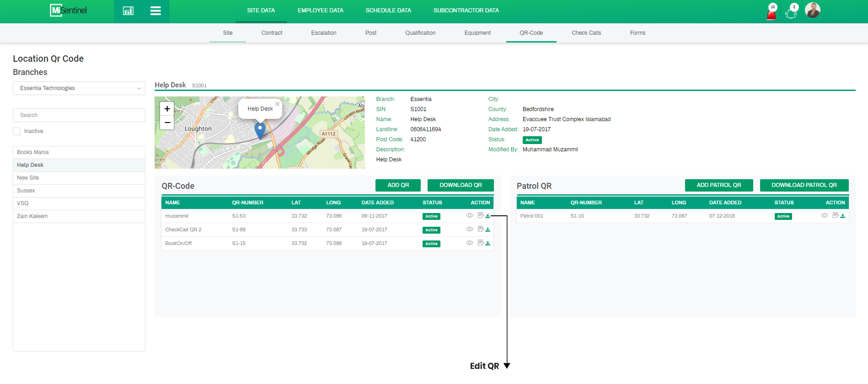Select Sussex in the site list
This screenshot has width=868, height=384.
pyautogui.click(x=79, y=191)
